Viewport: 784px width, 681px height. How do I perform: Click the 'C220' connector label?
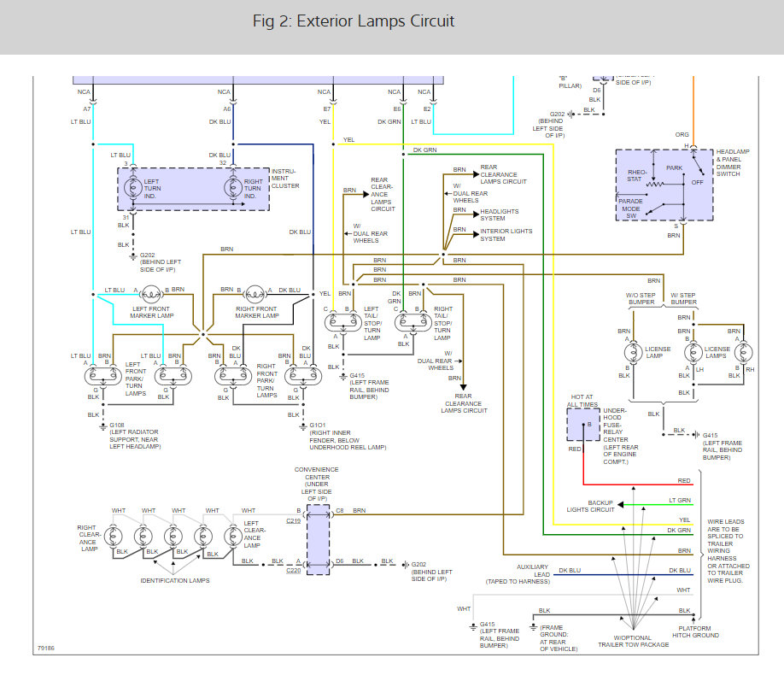click(294, 571)
